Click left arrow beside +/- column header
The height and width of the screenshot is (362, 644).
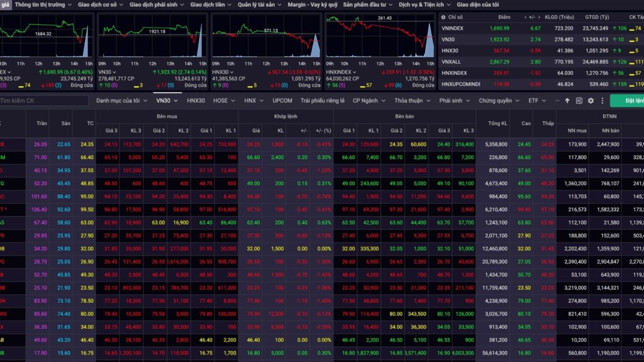coord(526,18)
